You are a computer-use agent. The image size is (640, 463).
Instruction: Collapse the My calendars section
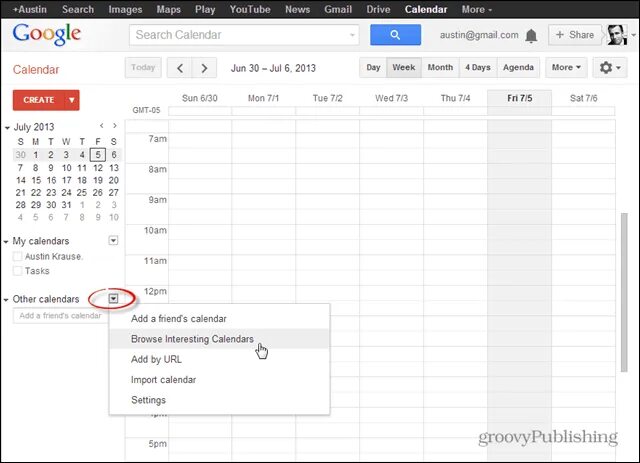6,242
